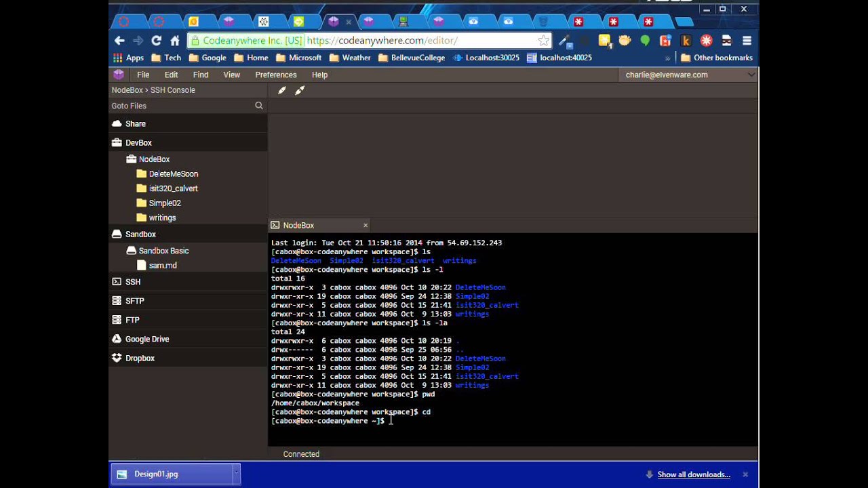Click the plug connect icon in the editor toolbar
868x488 pixels.
pos(300,90)
